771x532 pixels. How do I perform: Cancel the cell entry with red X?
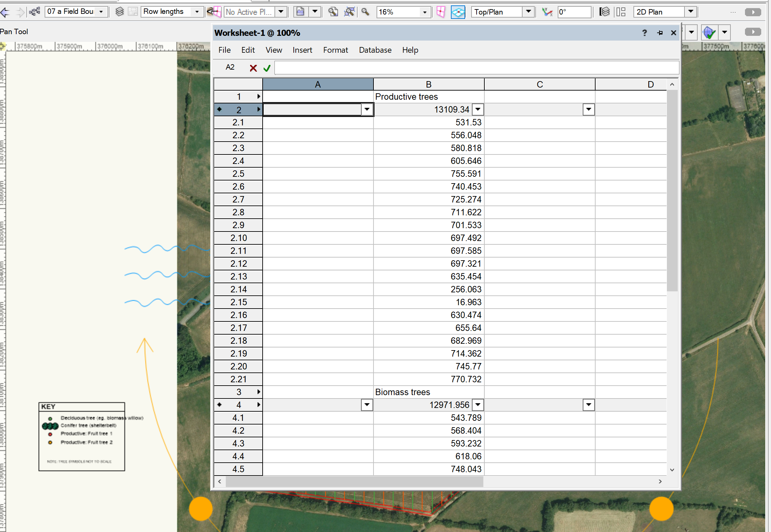pos(253,68)
